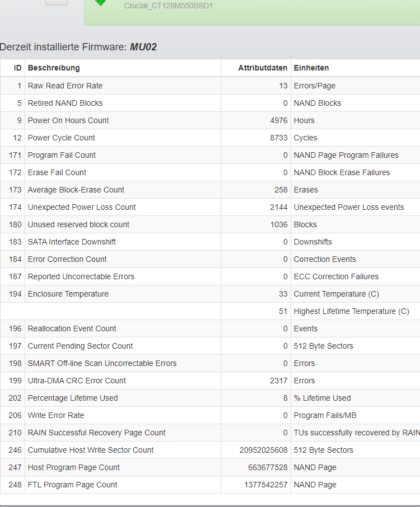Click highest lifetime temperature value 51
The height and width of the screenshot is (507, 420).
tap(283, 311)
